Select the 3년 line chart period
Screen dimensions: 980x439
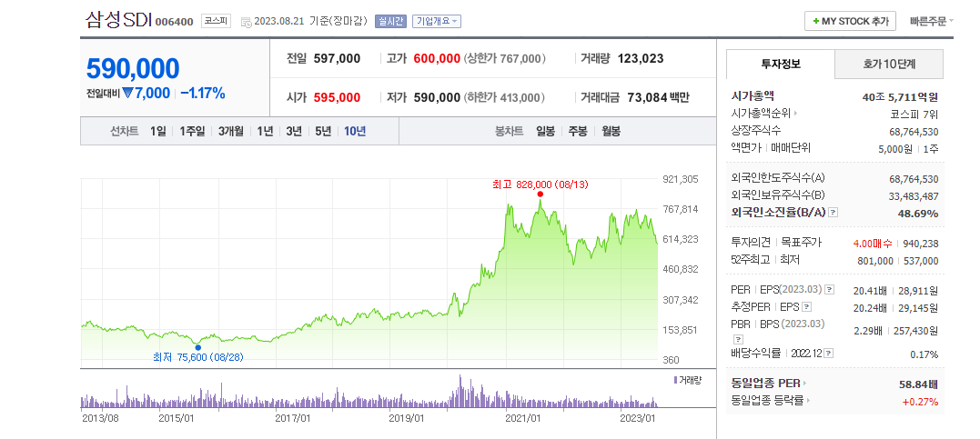click(x=294, y=131)
